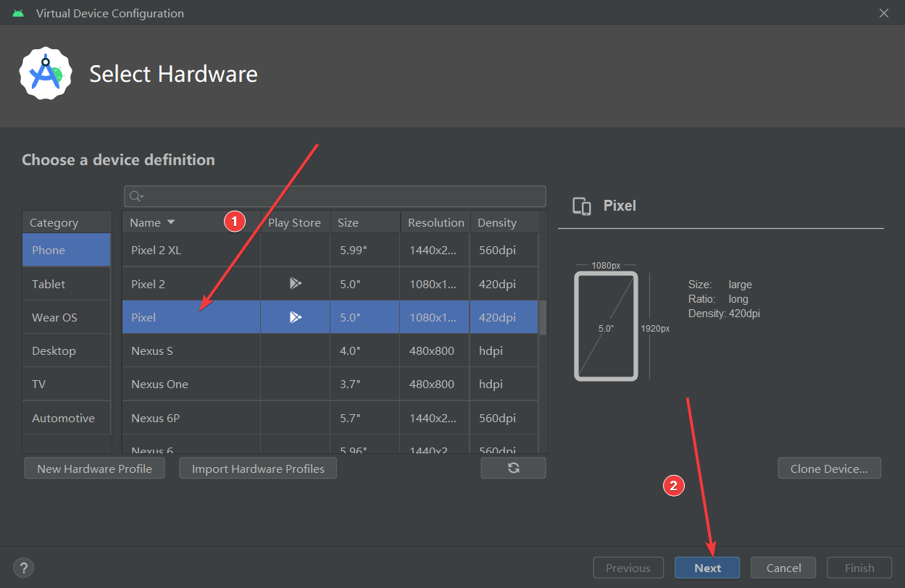The image size is (905, 588).
Task: Select the Automotive category
Action: [67, 418]
